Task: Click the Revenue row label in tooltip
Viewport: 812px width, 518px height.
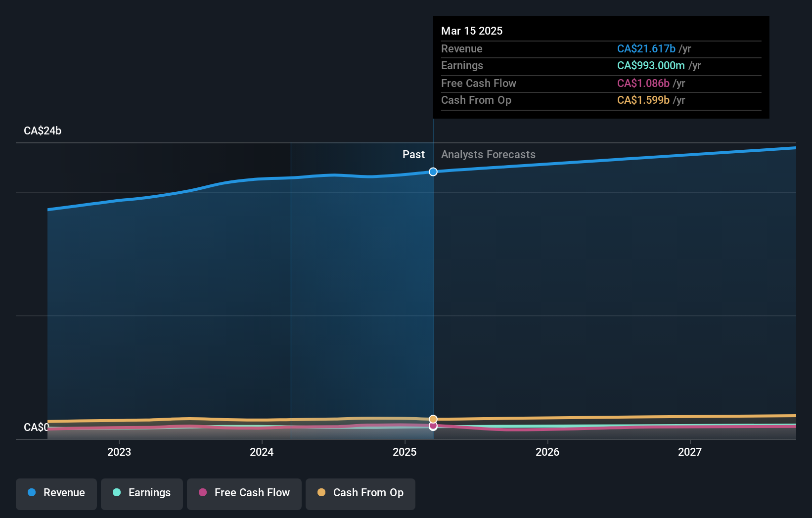Action: (x=461, y=48)
